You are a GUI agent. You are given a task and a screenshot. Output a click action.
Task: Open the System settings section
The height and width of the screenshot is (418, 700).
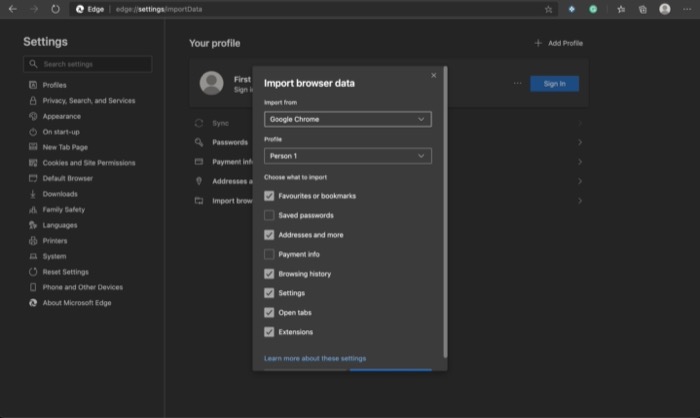(54, 256)
